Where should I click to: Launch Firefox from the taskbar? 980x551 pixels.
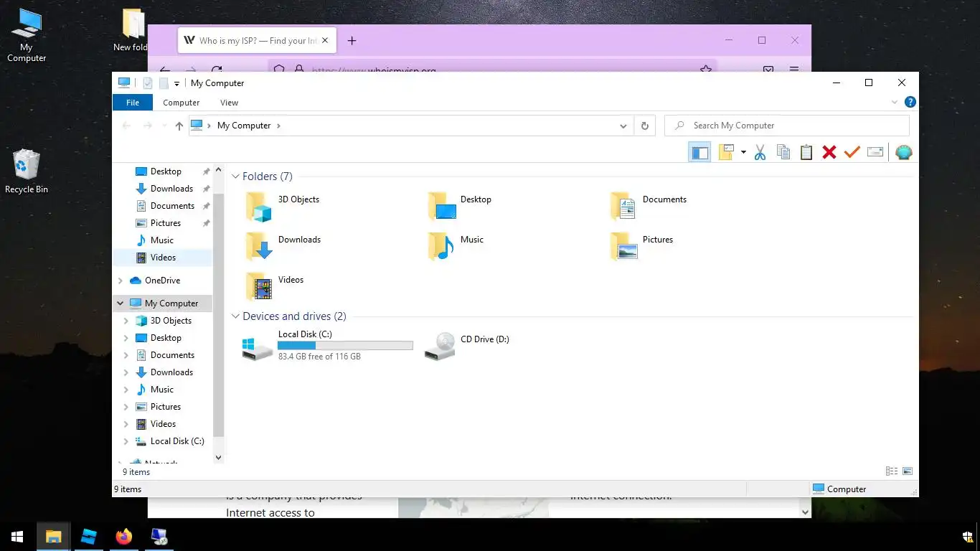[x=124, y=537]
